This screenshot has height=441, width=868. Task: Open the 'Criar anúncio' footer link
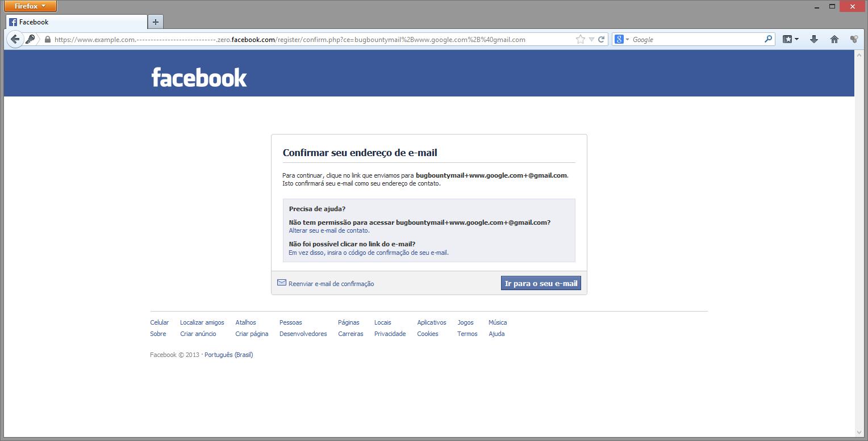tap(198, 334)
